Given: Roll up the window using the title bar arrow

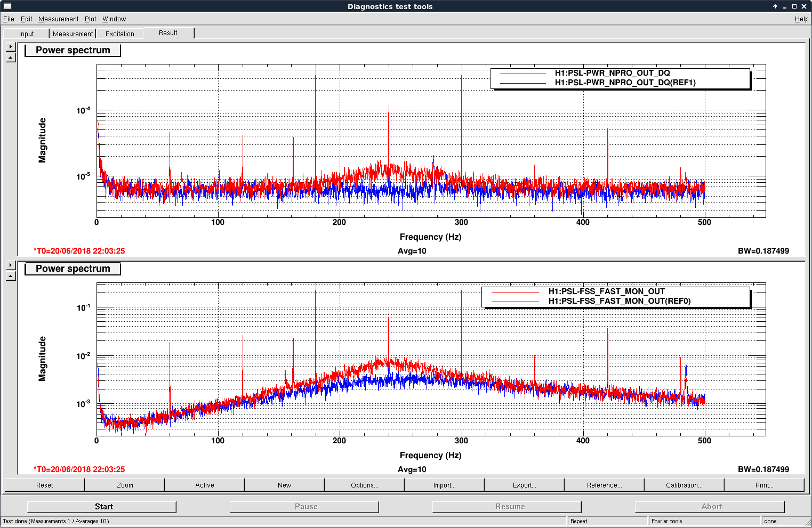Looking at the screenshot, I should point(775,6).
